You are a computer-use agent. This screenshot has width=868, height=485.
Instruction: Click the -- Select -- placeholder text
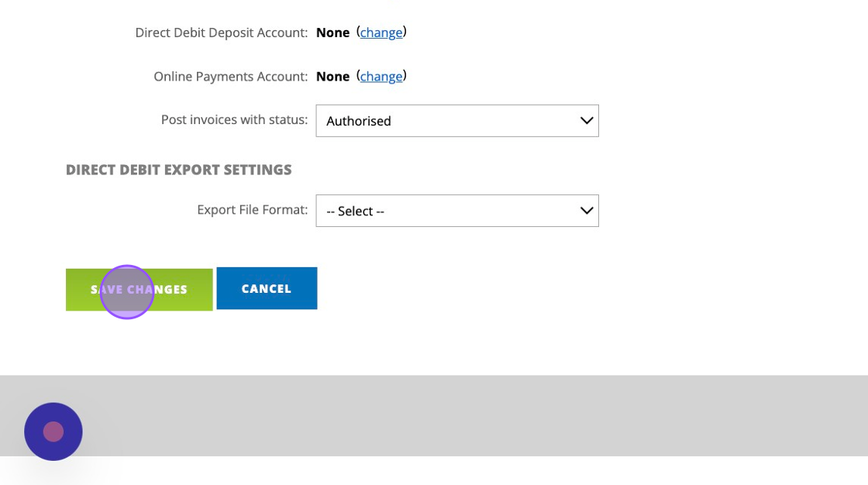pos(355,211)
